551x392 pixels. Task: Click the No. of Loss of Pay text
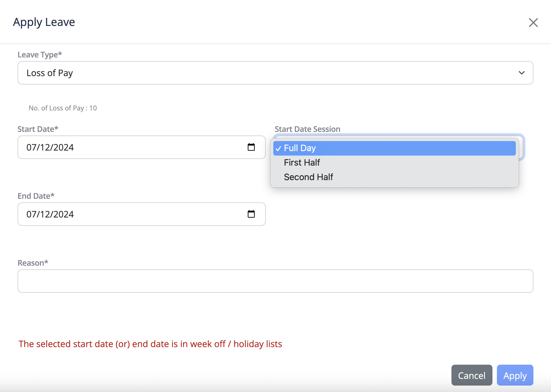pos(63,108)
